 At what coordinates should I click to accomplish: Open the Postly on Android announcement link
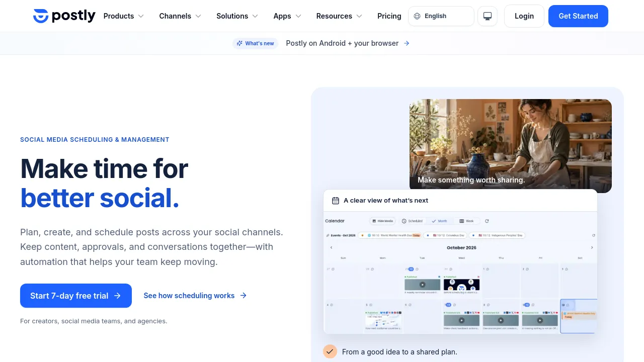coord(348,43)
